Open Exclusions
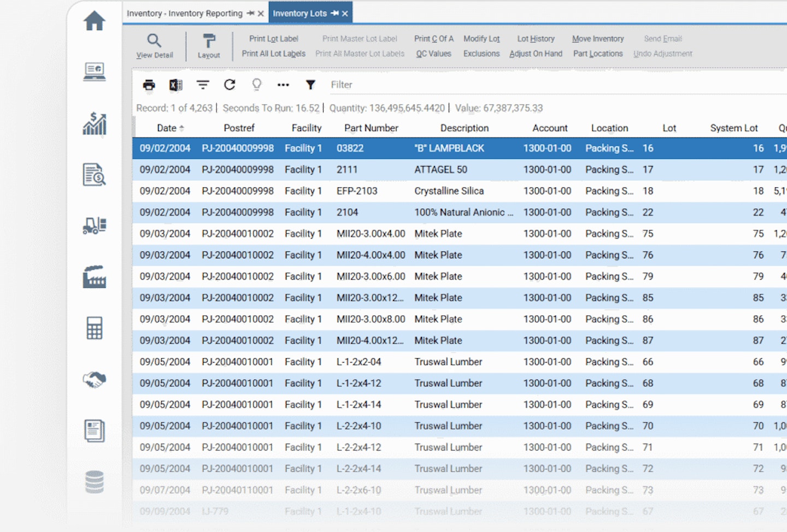The height and width of the screenshot is (532, 787). point(481,54)
